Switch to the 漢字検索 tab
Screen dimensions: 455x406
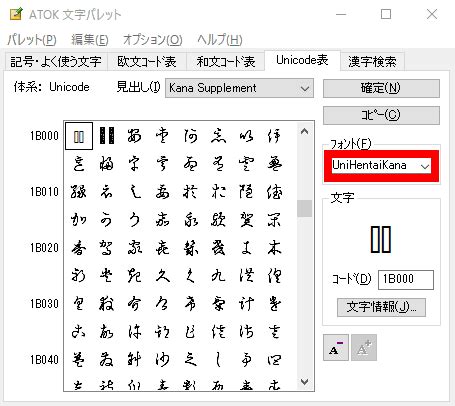[x=372, y=61]
